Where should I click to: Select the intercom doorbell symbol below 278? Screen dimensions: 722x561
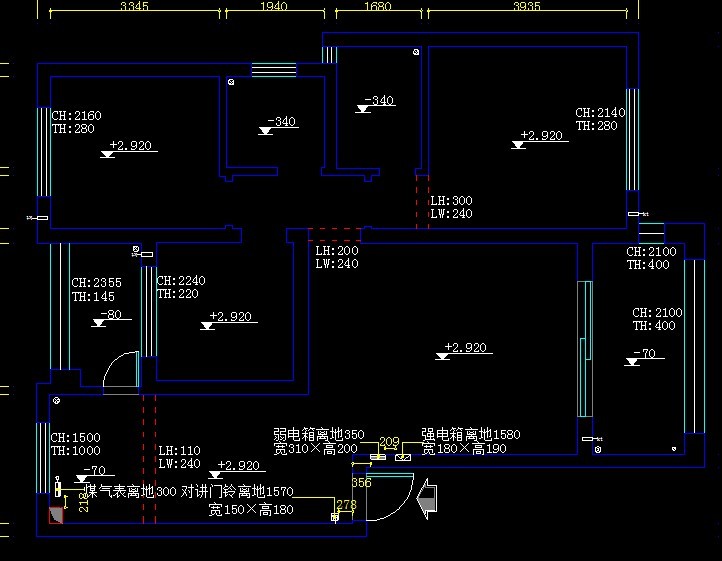click(334, 517)
